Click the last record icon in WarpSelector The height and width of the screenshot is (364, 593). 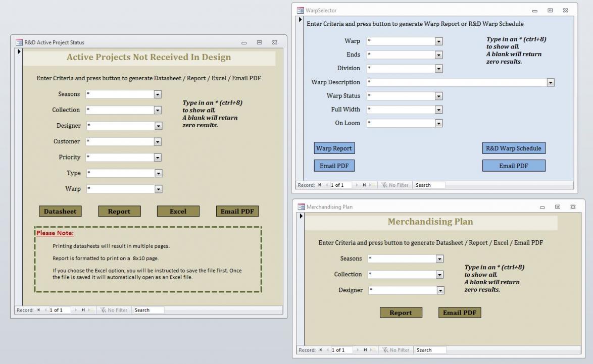(x=364, y=185)
